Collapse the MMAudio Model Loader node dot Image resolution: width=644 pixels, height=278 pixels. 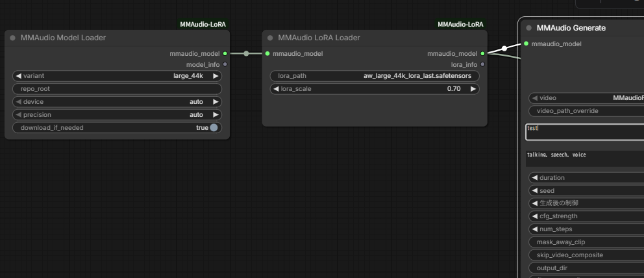[13, 38]
